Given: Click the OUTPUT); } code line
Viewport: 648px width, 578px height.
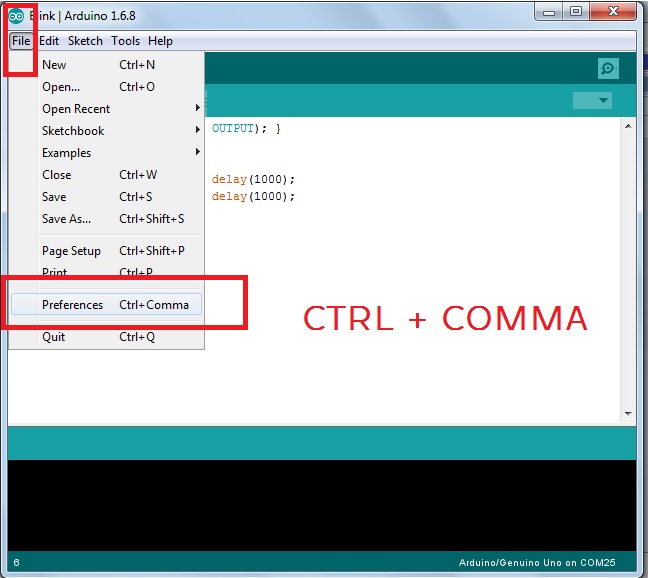Looking at the screenshot, I should tap(246, 128).
